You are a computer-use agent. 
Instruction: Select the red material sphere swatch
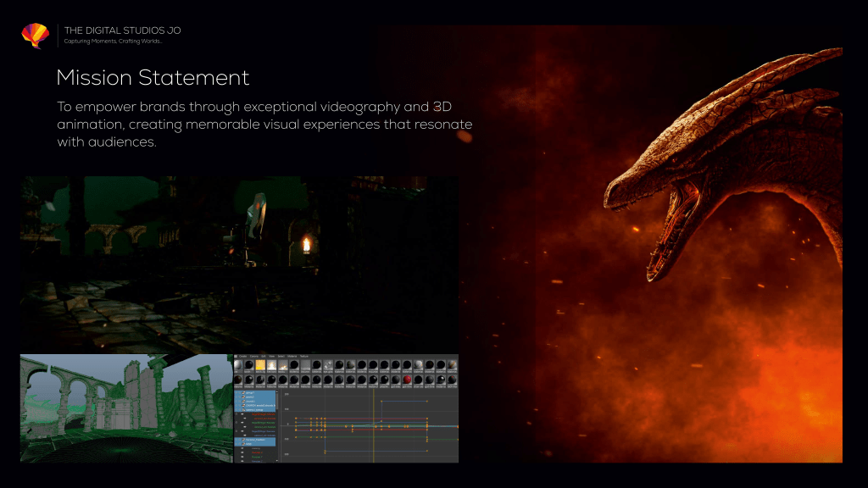pyautogui.click(x=407, y=379)
